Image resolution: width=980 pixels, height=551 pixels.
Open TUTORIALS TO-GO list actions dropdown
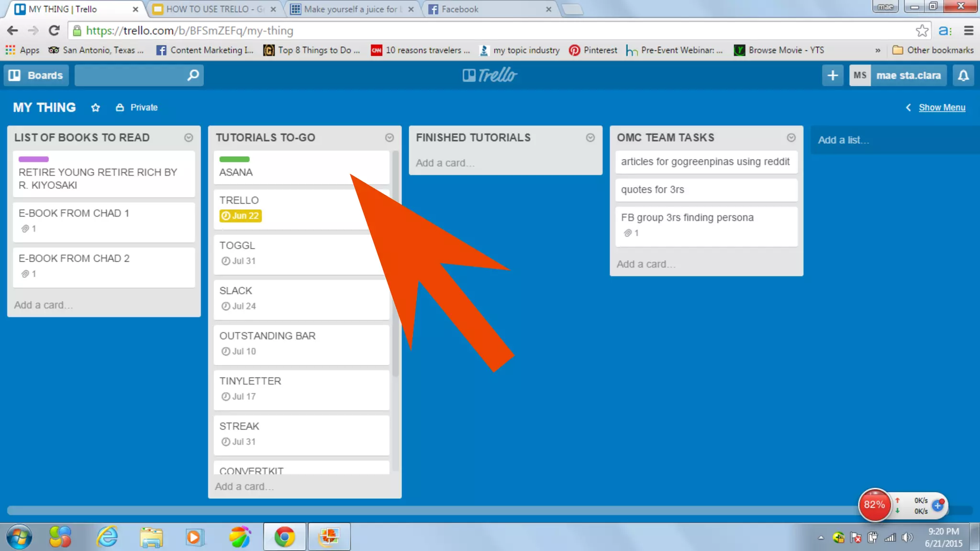tap(390, 138)
